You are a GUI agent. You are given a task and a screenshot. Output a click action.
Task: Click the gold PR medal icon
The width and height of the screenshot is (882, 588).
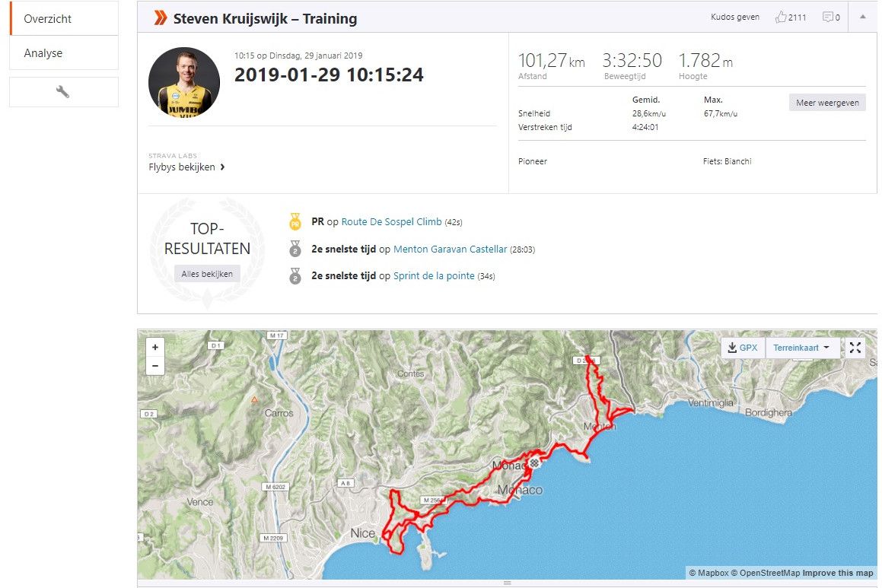click(295, 221)
